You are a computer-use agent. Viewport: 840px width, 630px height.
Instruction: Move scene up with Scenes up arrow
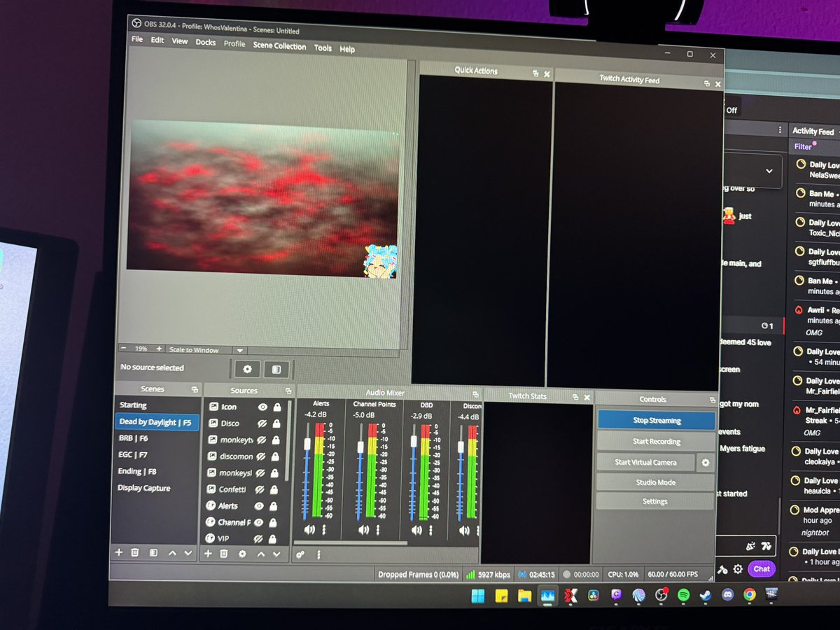[x=172, y=553]
